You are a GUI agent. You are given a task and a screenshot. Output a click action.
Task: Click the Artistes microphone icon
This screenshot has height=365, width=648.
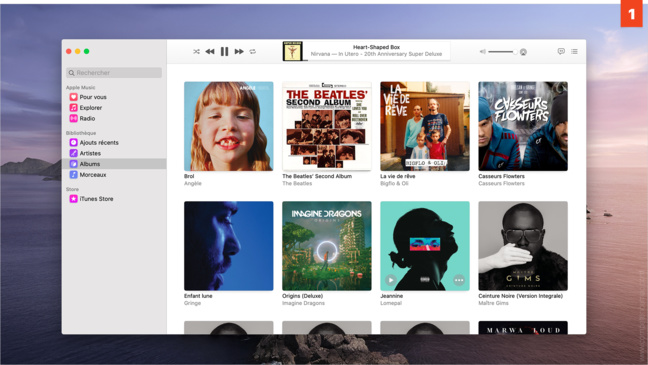pyautogui.click(x=73, y=153)
